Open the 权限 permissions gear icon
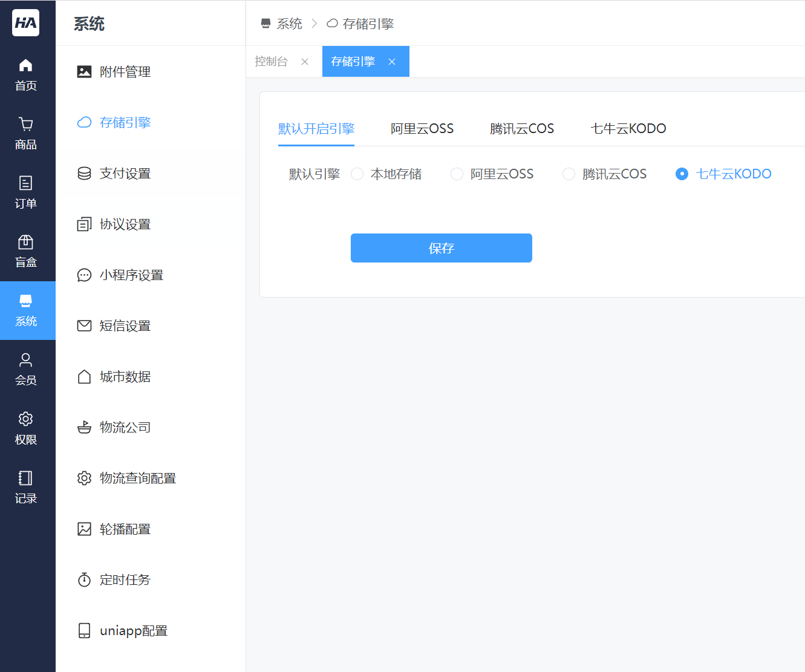The height and width of the screenshot is (672, 805). (25, 419)
